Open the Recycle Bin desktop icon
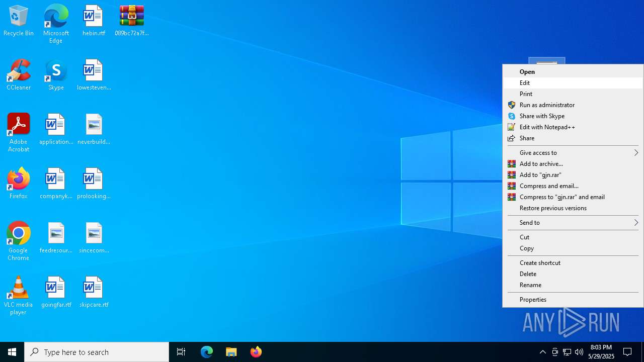The width and height of the screenshot is (644, 362). (19, 21)
